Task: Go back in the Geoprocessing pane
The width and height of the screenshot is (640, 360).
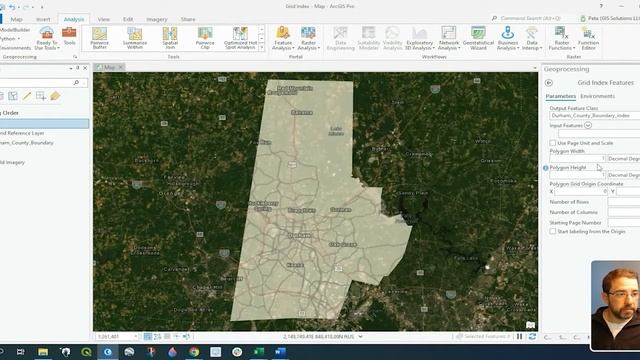Action: (x=549, y=83)
